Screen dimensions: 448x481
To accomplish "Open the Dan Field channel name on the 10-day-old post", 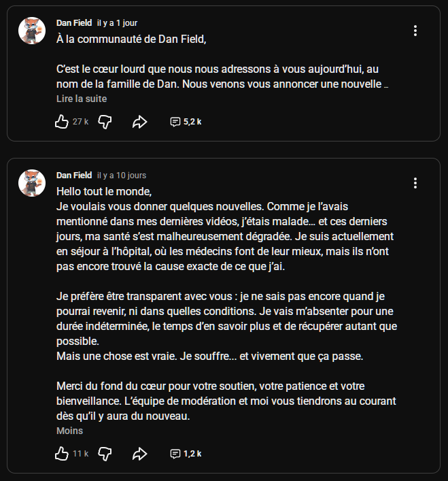I will tap(74, 176).
